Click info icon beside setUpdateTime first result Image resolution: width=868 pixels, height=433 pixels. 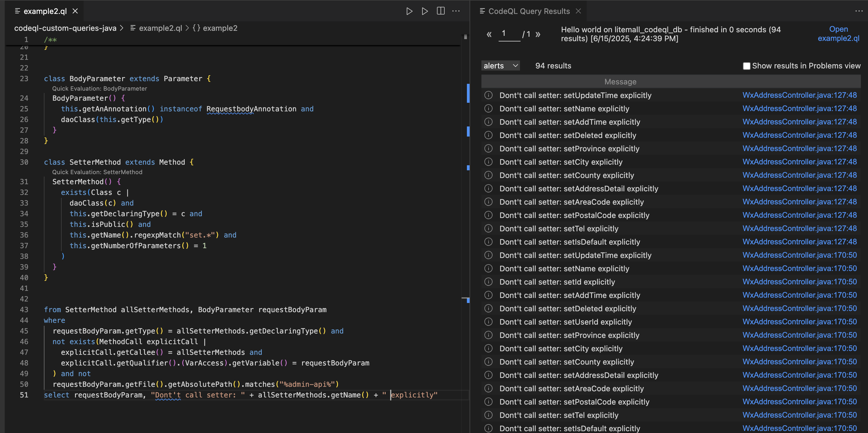pyautogui.click(x=488, y=95)
